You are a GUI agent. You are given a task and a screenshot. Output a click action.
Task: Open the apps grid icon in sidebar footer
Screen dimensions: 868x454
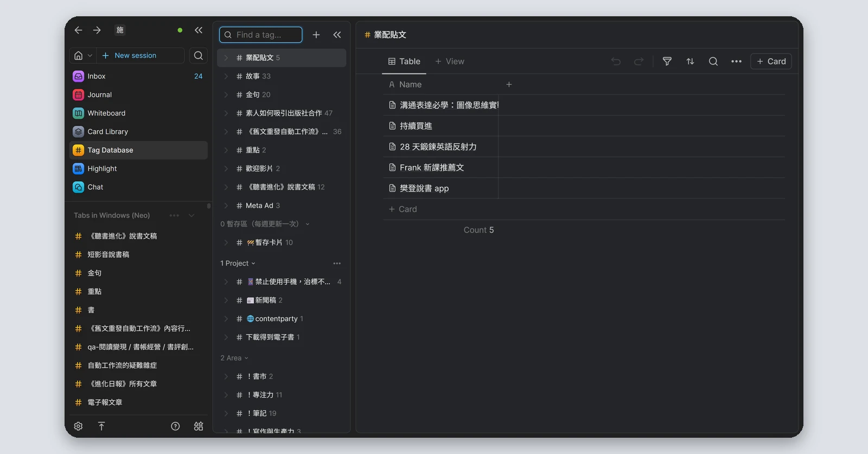[x=199, y=426]
